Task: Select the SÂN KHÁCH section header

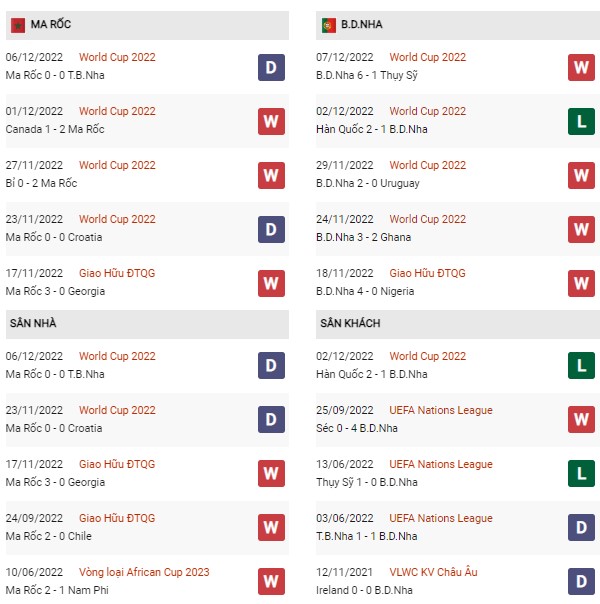Action: (458, 324)
